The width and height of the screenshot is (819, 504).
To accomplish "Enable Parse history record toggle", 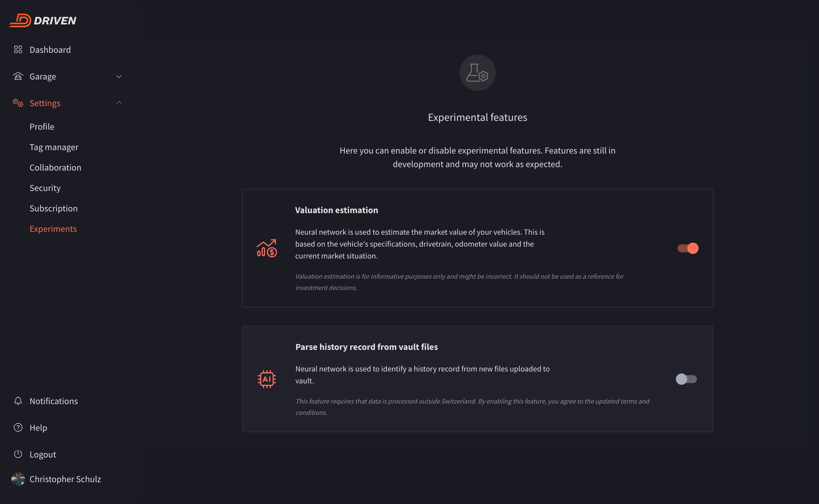I will pos(686,379).
